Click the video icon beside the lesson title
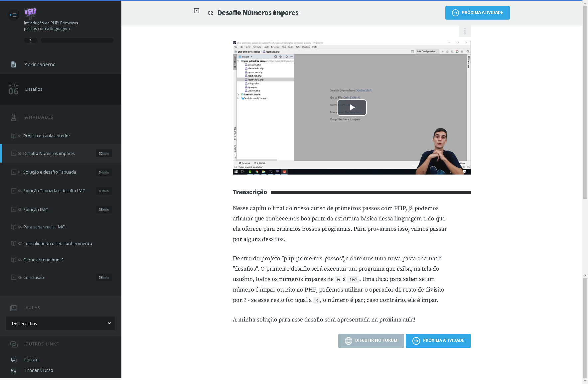This screenshot has height=384, width=588. (197, 11)
